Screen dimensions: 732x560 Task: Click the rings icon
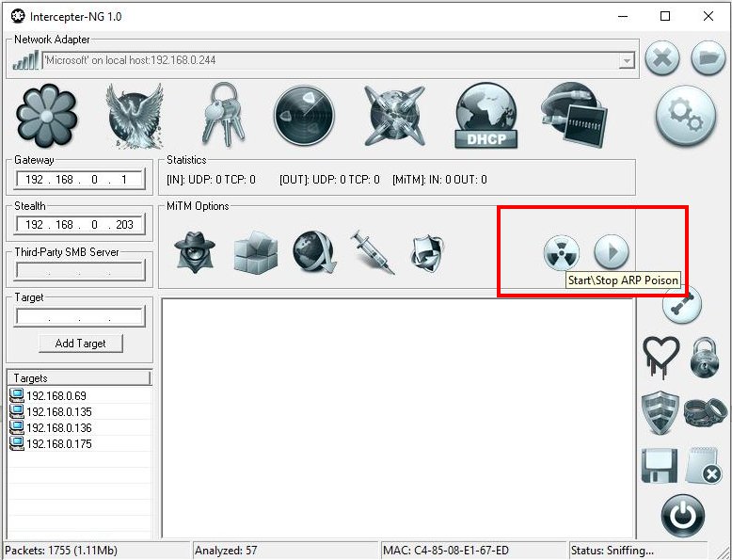[705, 413]
